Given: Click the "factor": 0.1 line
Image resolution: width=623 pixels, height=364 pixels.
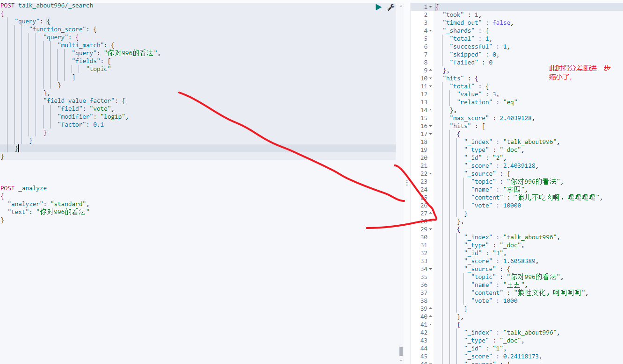Looking at the screenshot, I should [81, 125].
